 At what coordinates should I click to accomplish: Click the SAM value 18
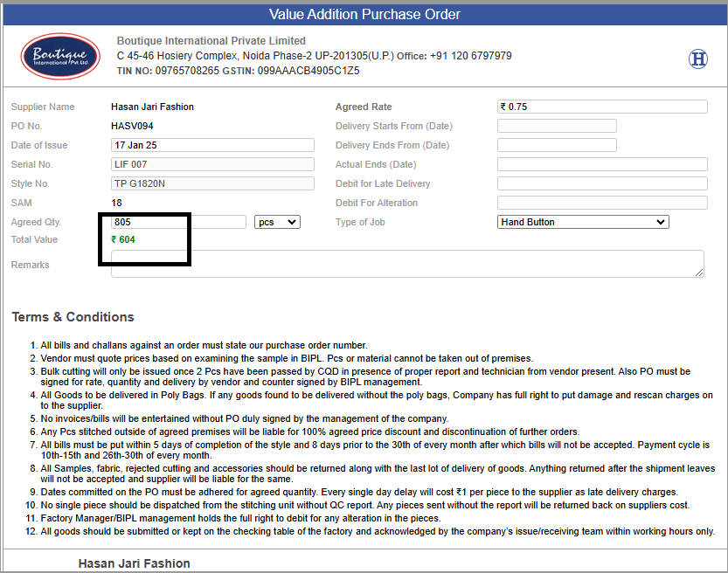pyautogui.click(x=116, y=203)
